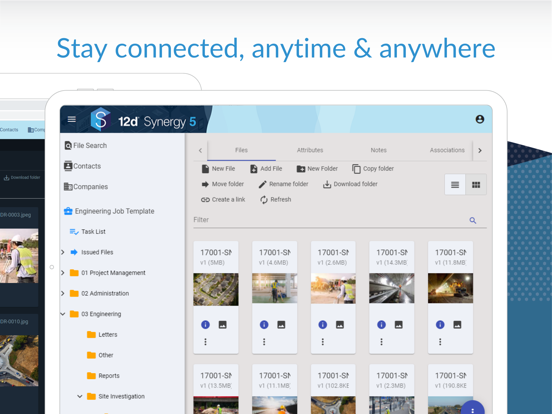Switch to the Associations tab

pos(447,150)
